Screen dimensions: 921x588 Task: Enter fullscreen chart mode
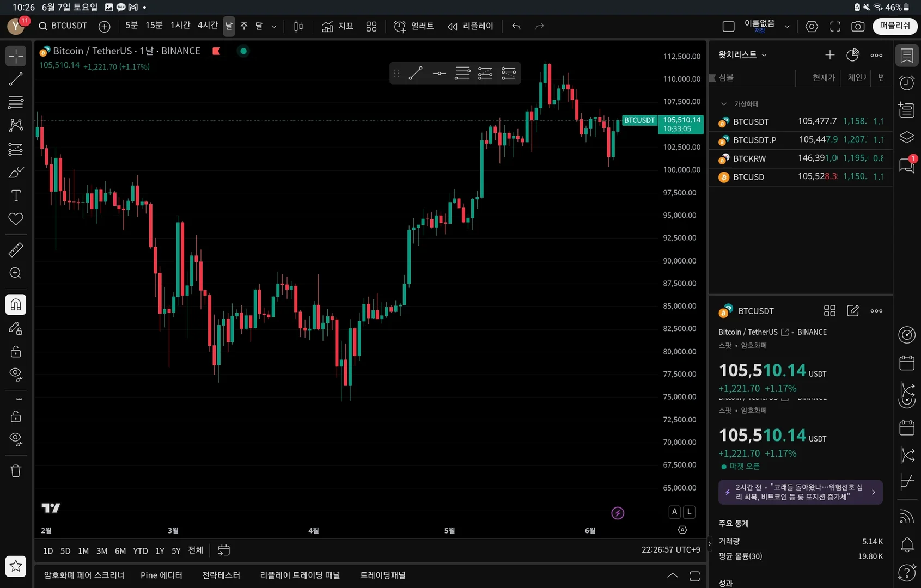click(835, 26)
